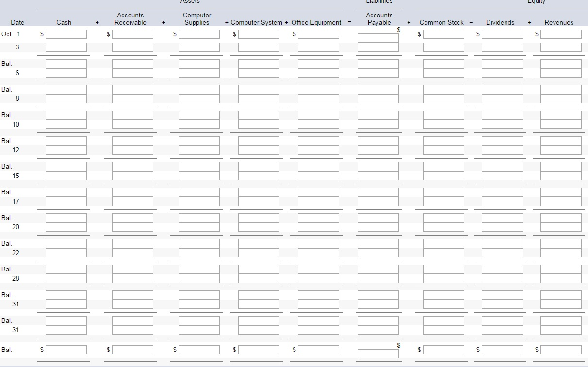Click the Accounts Payable field in row 22
This screenshot has height=367, width=588.
[378, 253]
